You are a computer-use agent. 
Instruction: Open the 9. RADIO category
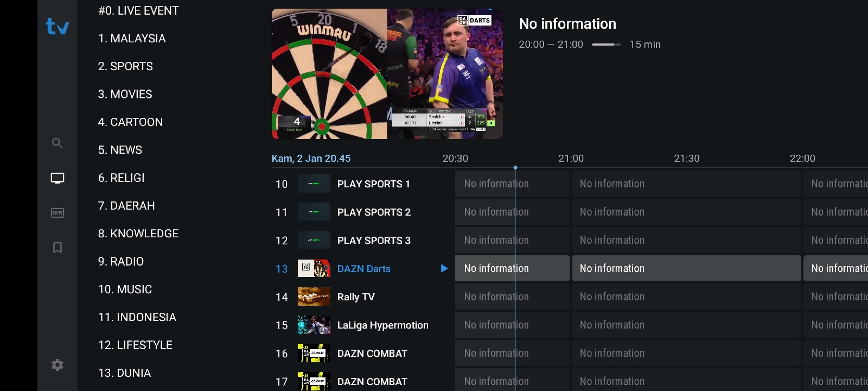point(121,261)
